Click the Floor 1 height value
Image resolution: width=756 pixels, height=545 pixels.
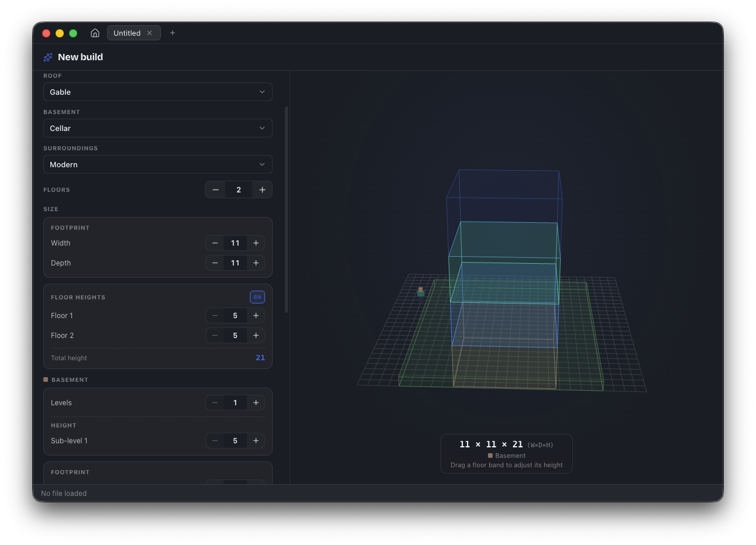[x=235, y=316]
